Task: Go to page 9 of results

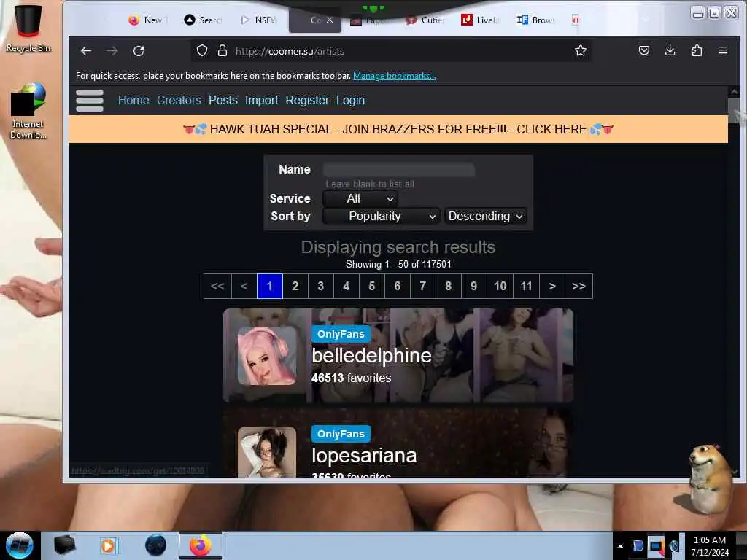Action: click(x=473, y=286)
